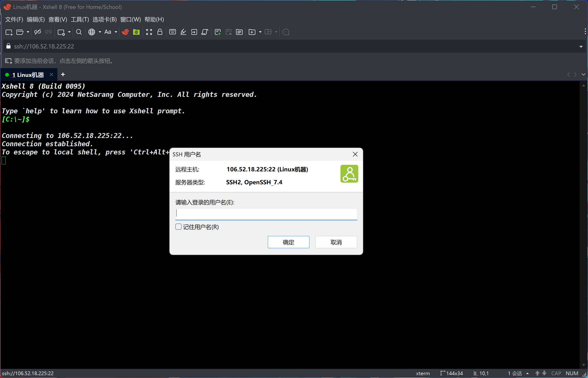
Task: Click the highlight pen toolbar icon
Action: 183,32
